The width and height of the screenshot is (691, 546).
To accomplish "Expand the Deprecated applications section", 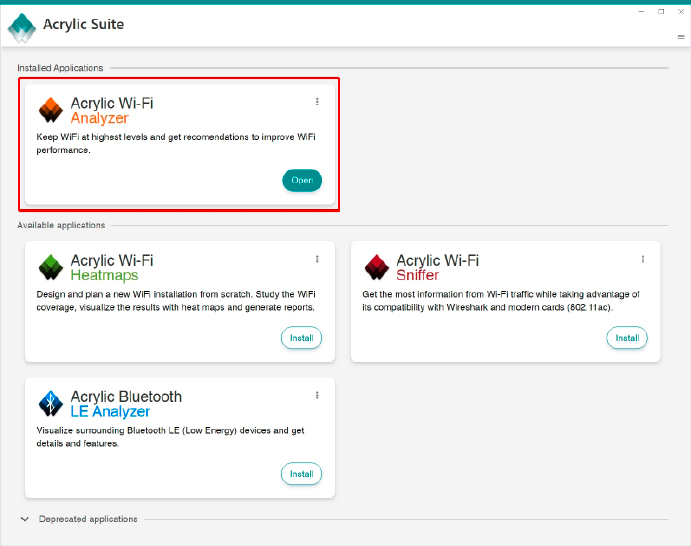I will (25, 519).
